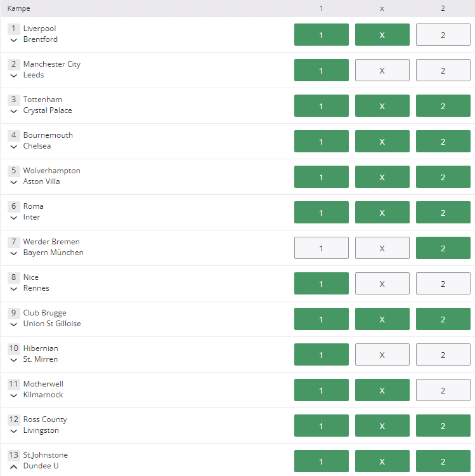Select draw X for Nice vs Rennes
The image size is (475, 476).
tap(382, 283)
